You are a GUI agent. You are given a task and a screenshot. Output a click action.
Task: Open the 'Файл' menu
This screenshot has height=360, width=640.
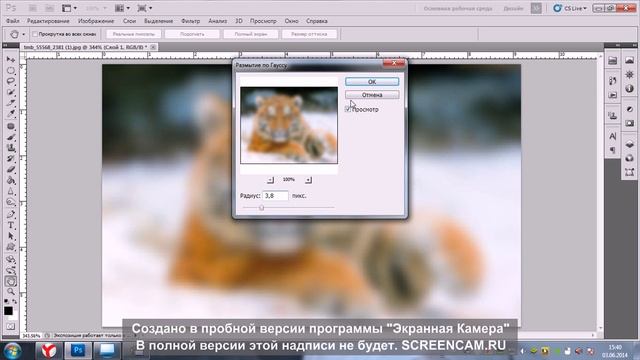(x=13, y=21)
